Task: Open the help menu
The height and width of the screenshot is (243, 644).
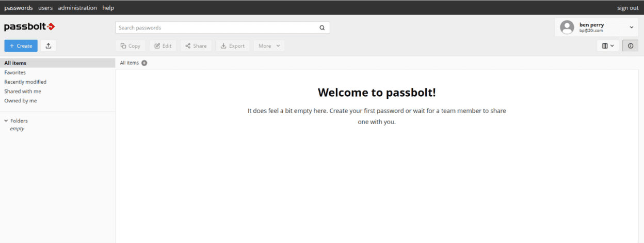Action: tap(108, 8)
